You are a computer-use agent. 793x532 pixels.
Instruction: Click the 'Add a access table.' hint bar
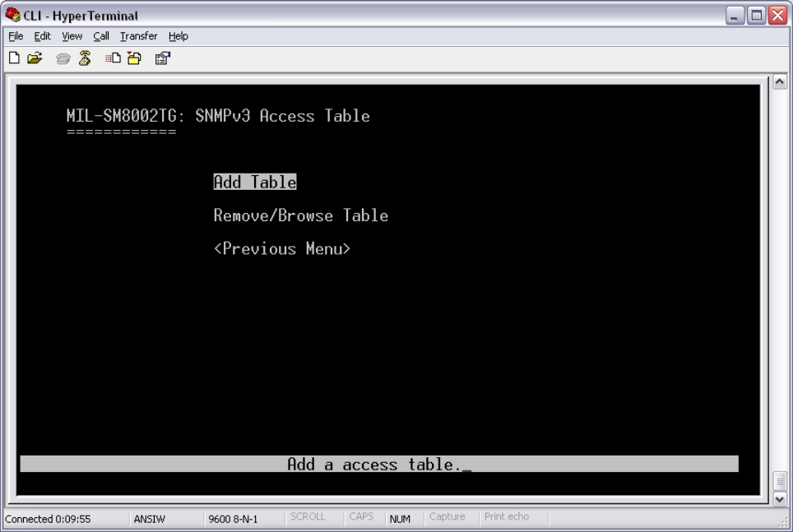pyautogui.click(x=378, y=464)
